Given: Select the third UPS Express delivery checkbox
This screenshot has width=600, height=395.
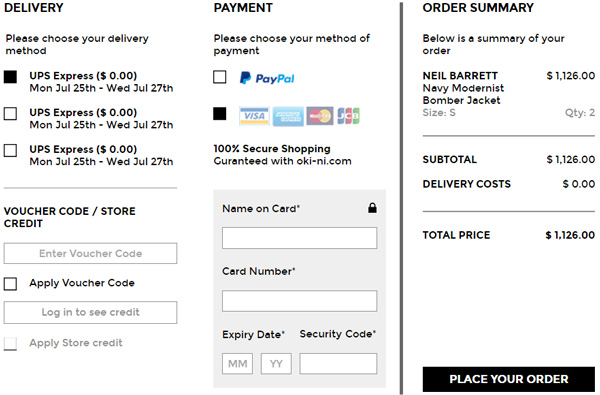Looking at the screenshot, I should (x=10, y=150).
